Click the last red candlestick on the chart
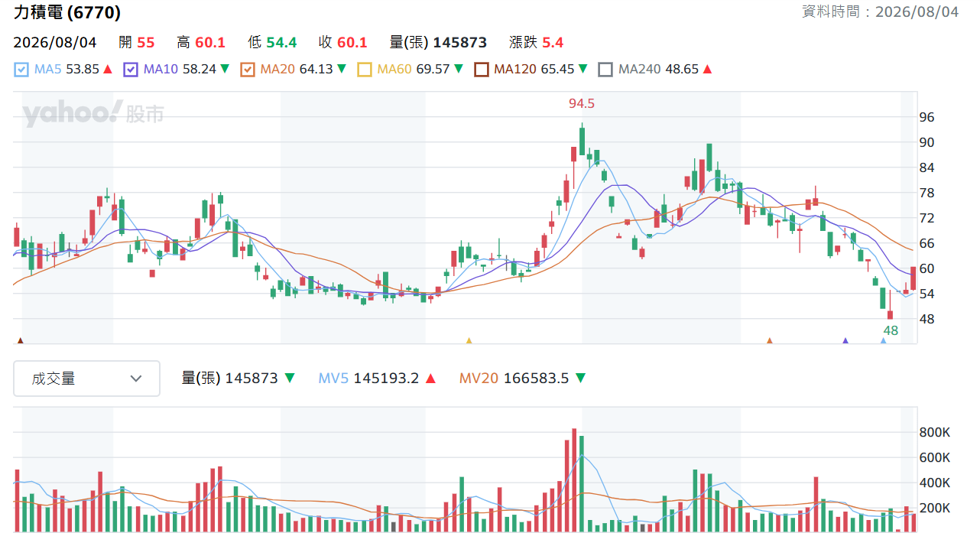Image resolution: width=980 pixels, height=533 pixels. coord(913,278)
